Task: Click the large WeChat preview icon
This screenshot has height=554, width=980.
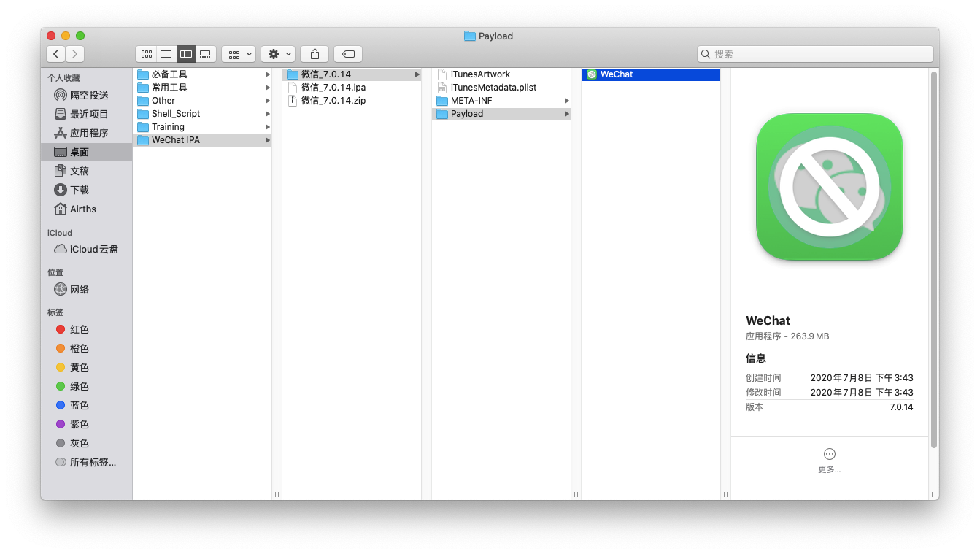Action: tap(830, 188)
